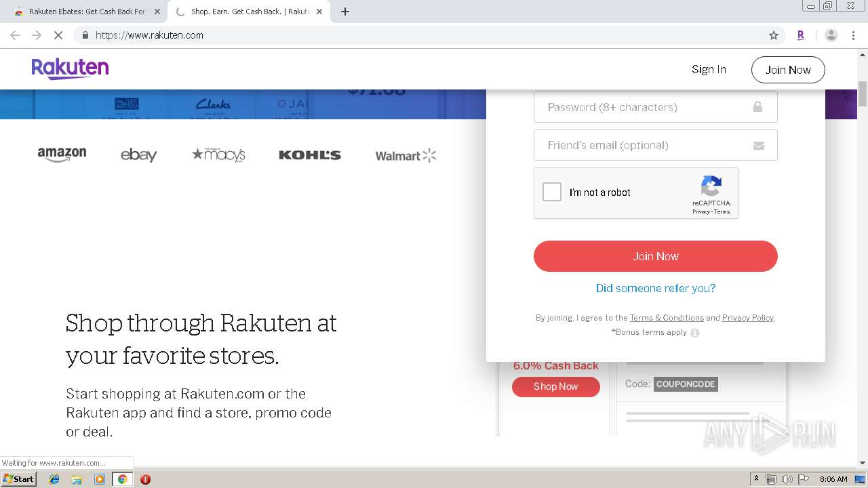Click the address bar URL
Image resolution: width=868 pixels, height=488 pixels.
[149, 35]
